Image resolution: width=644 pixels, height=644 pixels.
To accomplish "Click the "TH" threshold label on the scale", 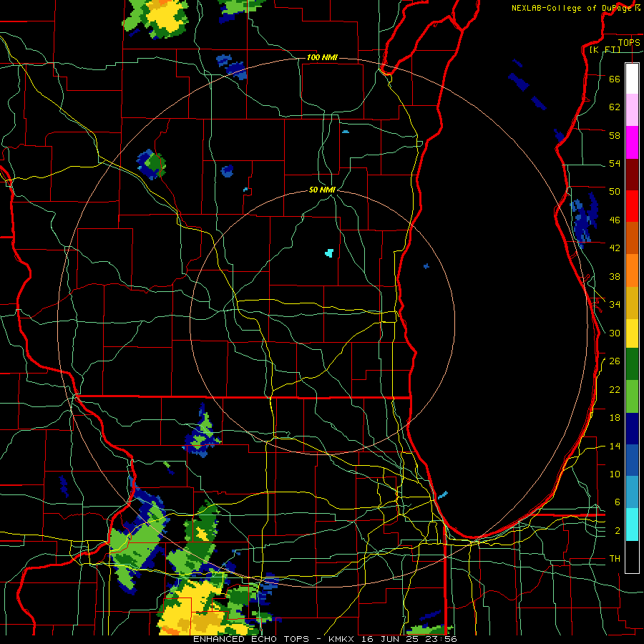I will point(615,558).
